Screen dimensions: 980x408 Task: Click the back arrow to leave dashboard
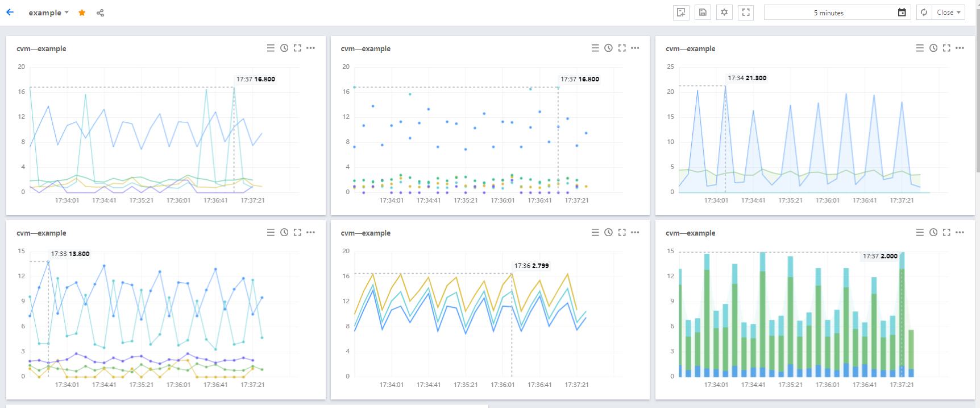pyautogui.click(x=10, y=12)
